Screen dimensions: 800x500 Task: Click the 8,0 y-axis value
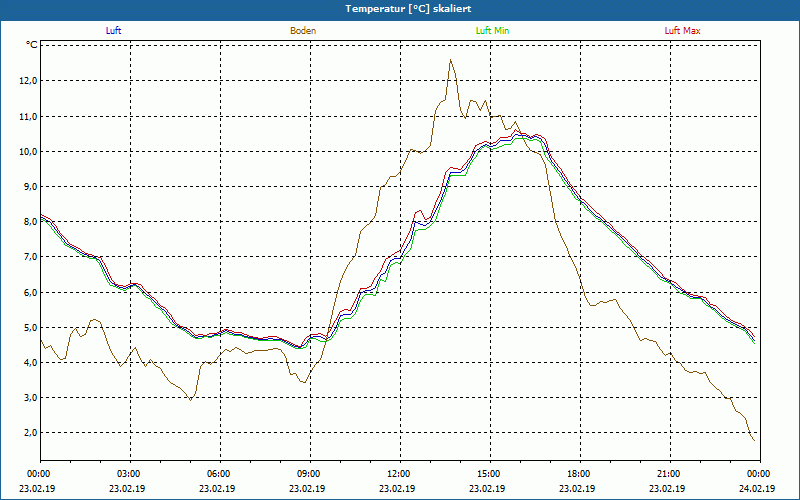point(30,221)
